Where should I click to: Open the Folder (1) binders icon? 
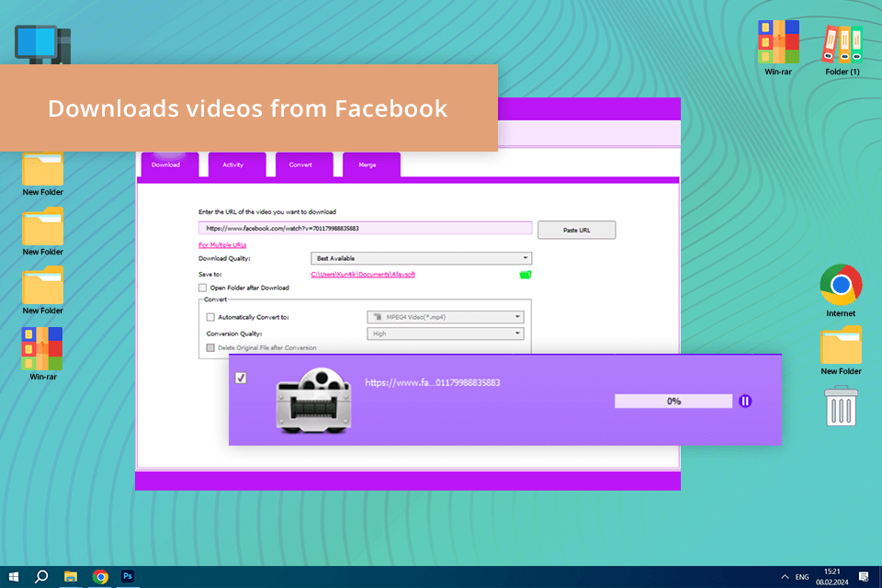[842, 43]
